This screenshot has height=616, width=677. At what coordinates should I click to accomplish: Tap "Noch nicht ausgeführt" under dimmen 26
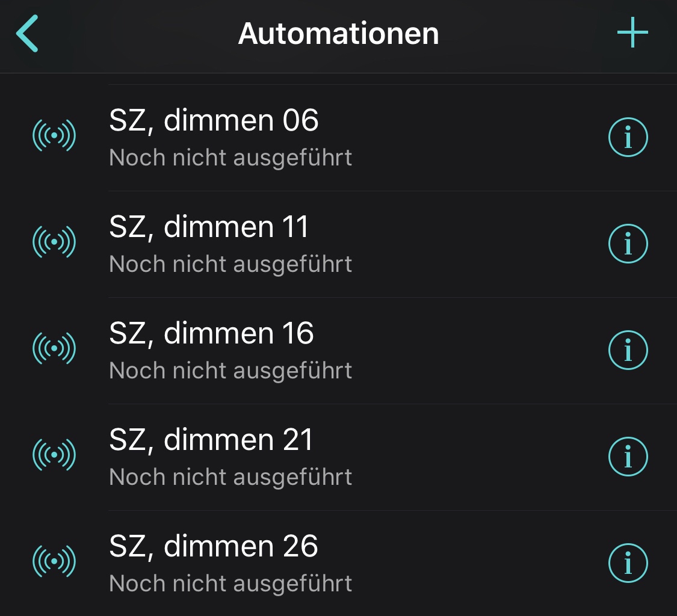click(230, 584)
